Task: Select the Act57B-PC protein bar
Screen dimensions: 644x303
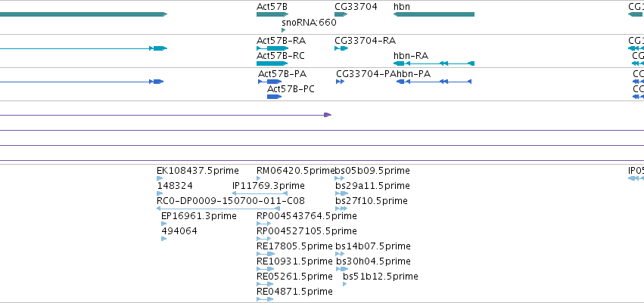Action: 275,97
